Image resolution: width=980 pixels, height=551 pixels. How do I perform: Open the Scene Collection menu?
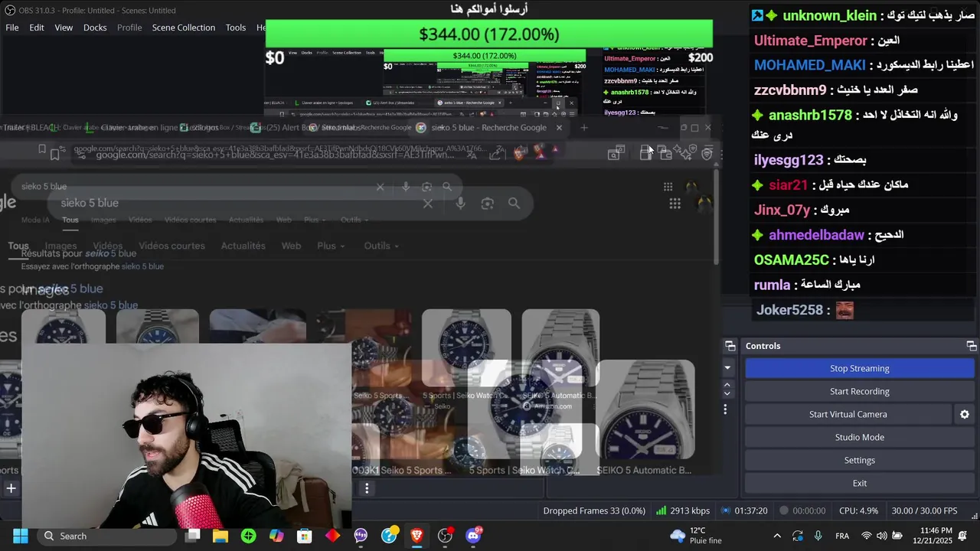click(184, 28)
